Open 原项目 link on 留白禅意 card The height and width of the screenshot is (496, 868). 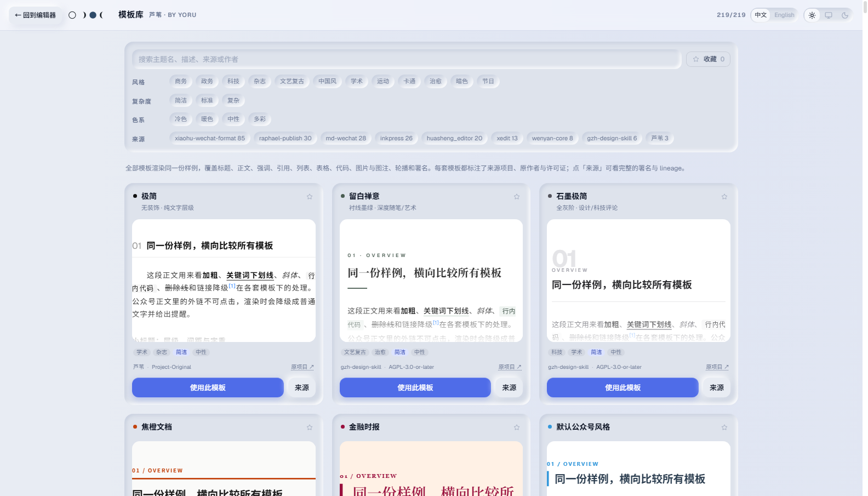[510, 367]
